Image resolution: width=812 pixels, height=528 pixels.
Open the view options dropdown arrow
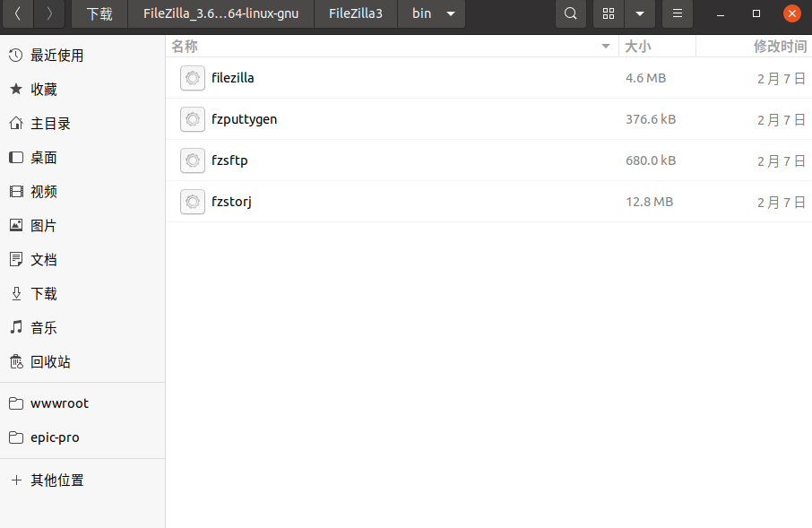click(639, 13)
